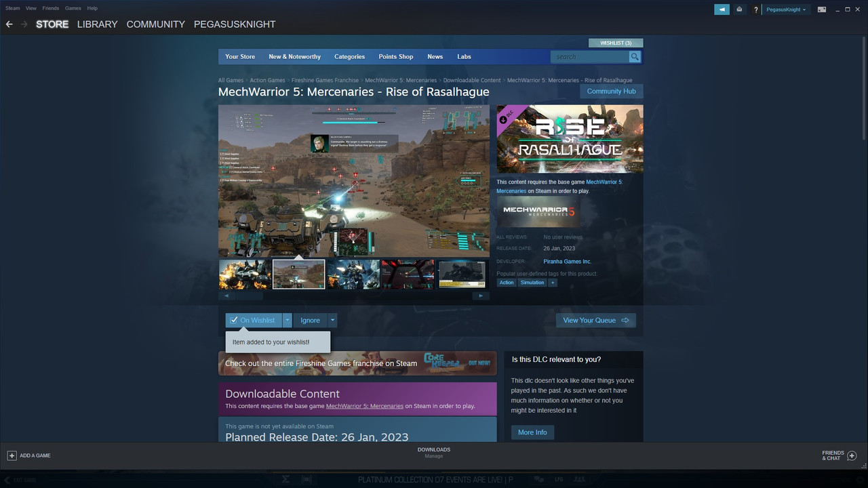This screenshot has width=868, height=488.
Task: Switch to the LIBRARY section
Action: (97, 24)
